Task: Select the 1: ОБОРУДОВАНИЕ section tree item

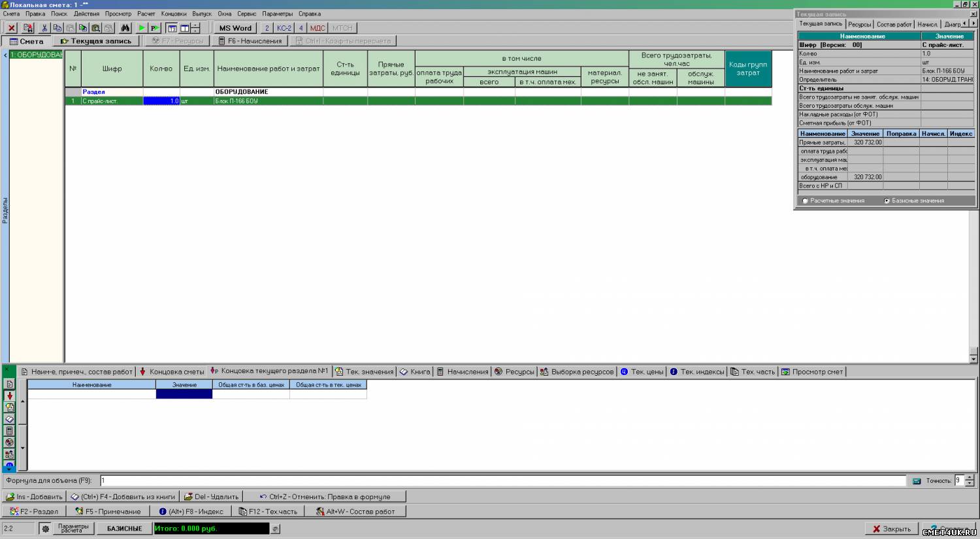Action: tap(36, 55)
